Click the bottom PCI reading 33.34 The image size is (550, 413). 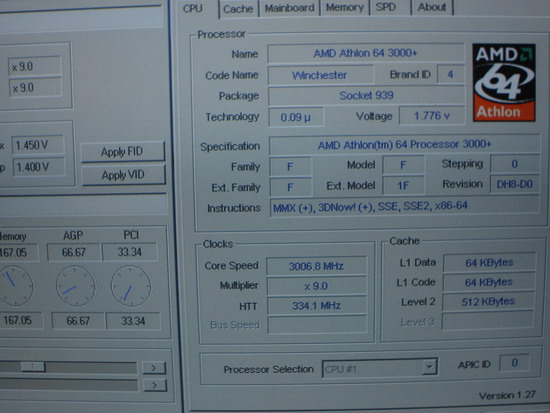click(133, 321)
